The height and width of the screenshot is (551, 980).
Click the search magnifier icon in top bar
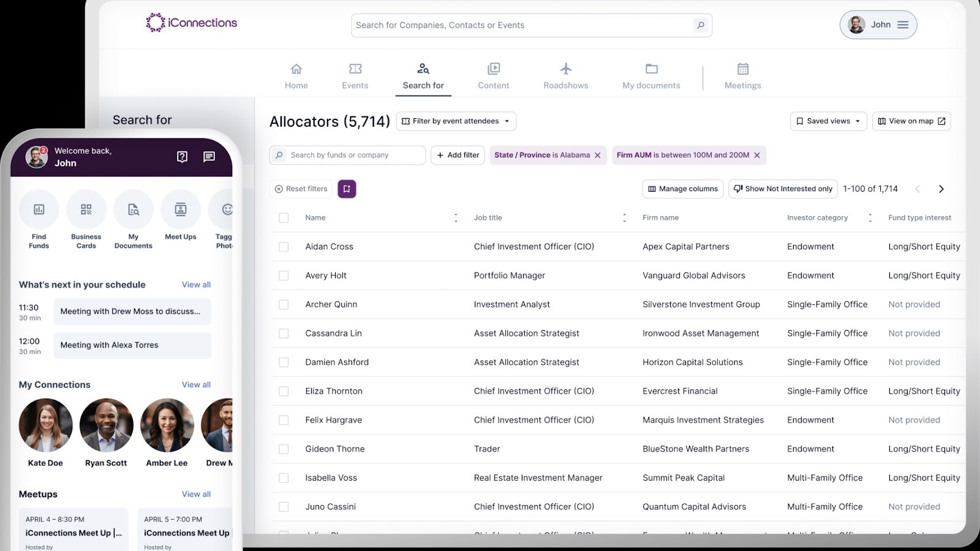(x=700, y=25)
